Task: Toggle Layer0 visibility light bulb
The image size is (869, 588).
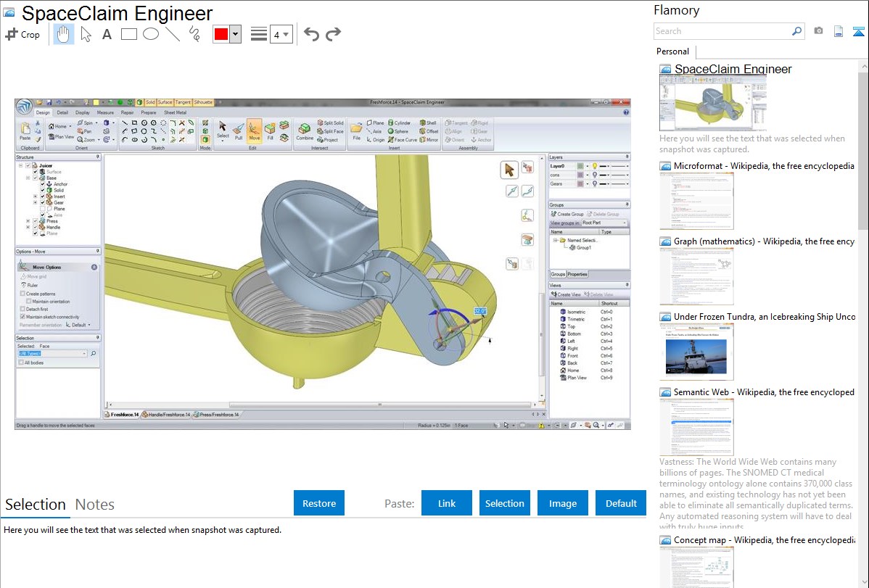Action: pyautogui.click(x=595, y=166)
